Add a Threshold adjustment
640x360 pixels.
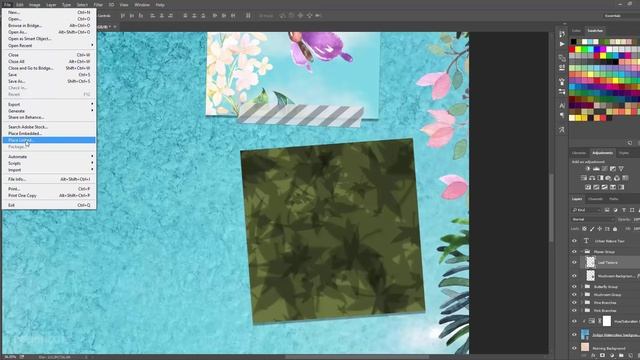point(604,187)
